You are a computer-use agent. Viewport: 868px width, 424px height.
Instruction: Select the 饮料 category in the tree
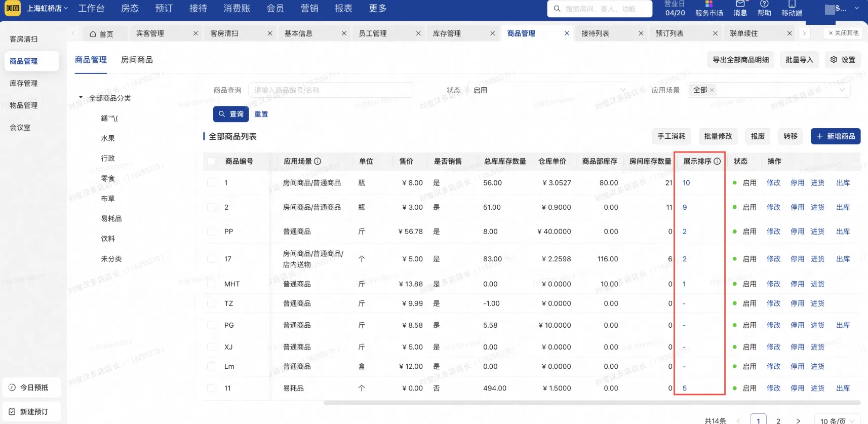pos(108,239)
